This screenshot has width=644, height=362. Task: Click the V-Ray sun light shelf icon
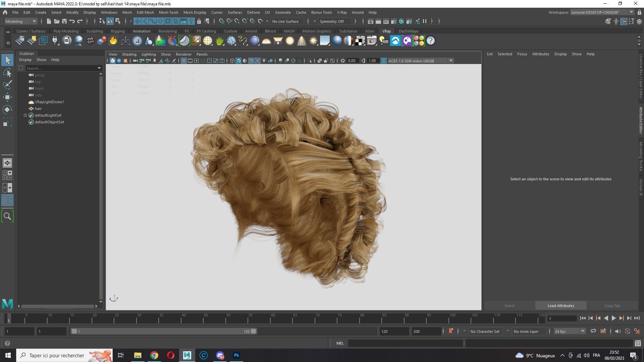[x=313, y=41]
